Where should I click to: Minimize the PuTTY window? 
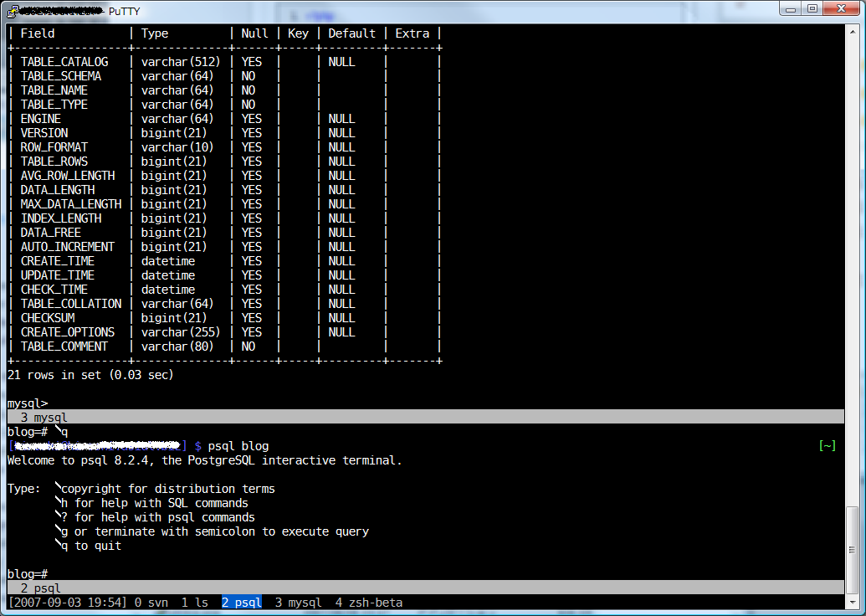[x=791, y=8]
